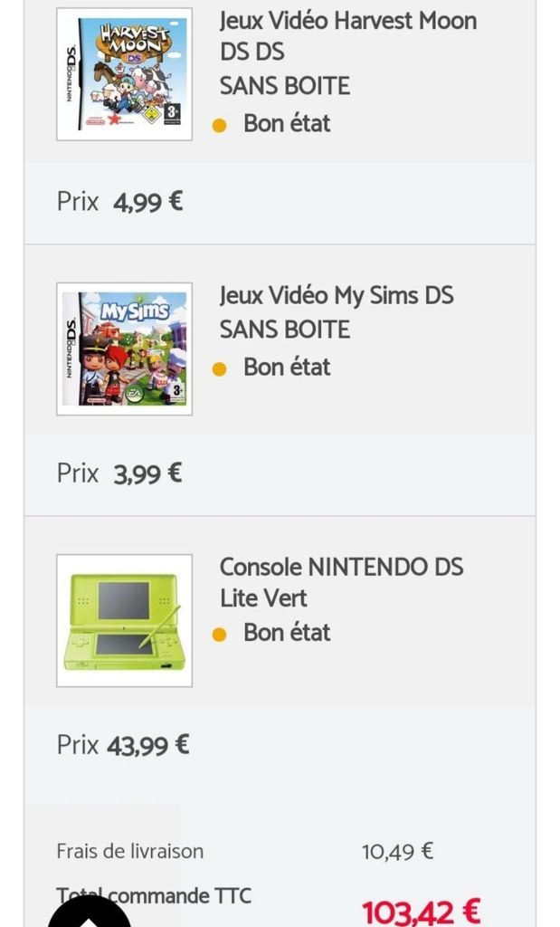Open the green Nintendo DS Lite image
560x927 pixels.
coord(124,620)
